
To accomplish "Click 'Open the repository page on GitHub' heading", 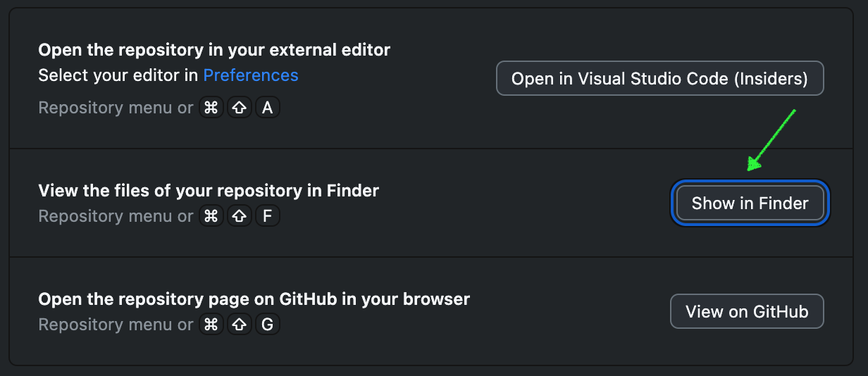I will coord(254,299).
